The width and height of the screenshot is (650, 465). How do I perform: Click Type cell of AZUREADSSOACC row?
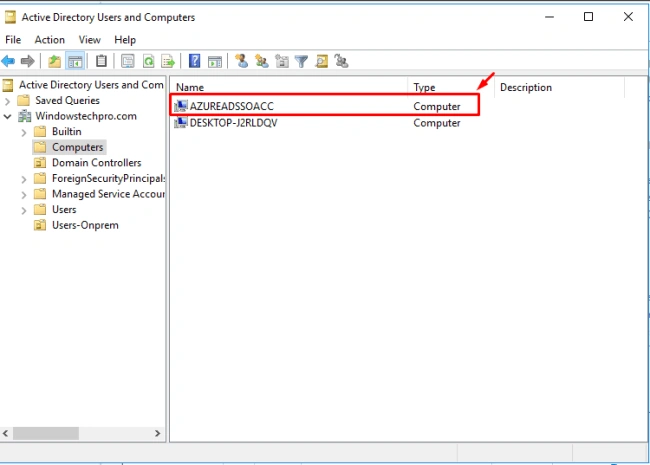437,107
